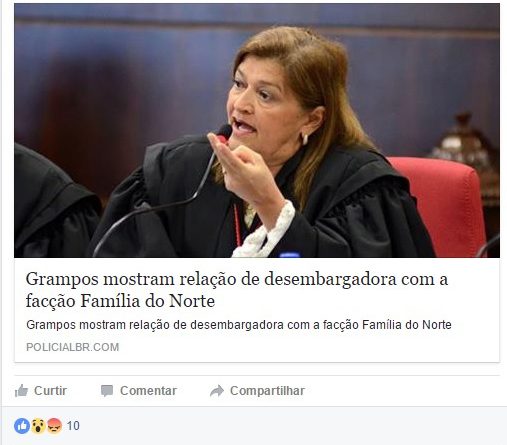Like the post using Curtir label
This screenshot has height=445, width=507.
[50, 391]
